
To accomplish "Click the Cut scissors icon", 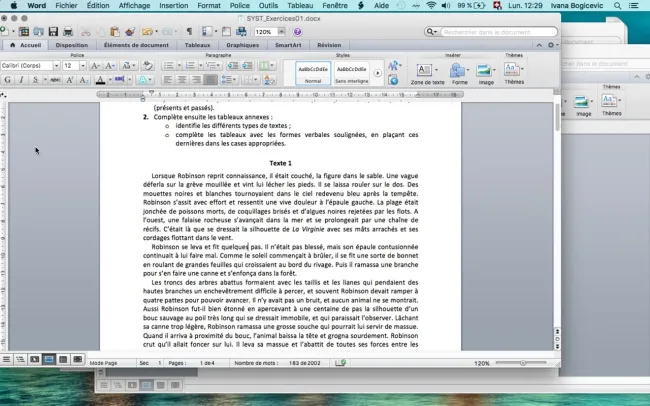I will [86, 32].
